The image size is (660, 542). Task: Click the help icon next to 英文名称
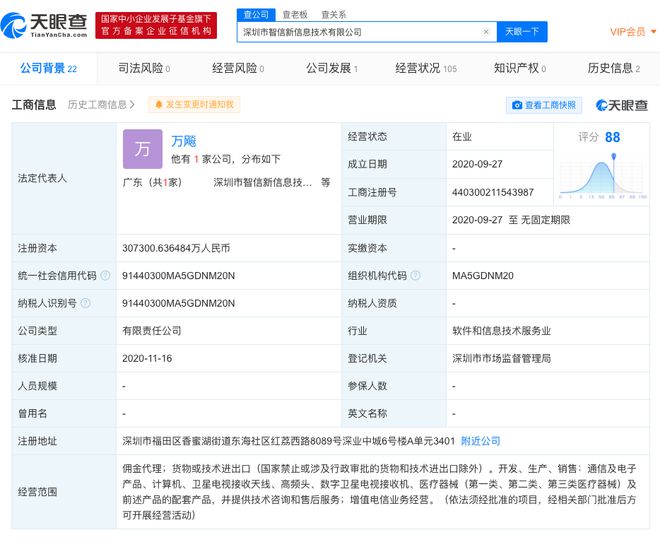click(393, 413)
